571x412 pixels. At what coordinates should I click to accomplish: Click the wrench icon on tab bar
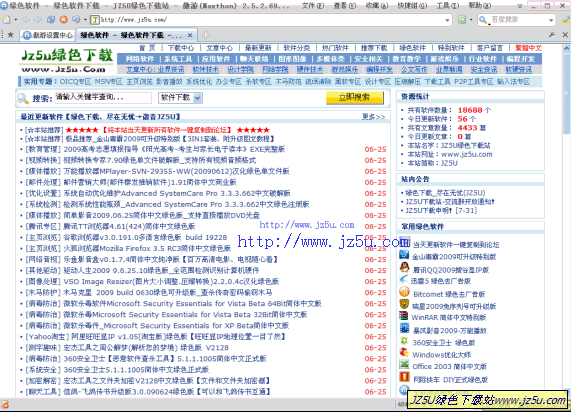click(552, 35)
